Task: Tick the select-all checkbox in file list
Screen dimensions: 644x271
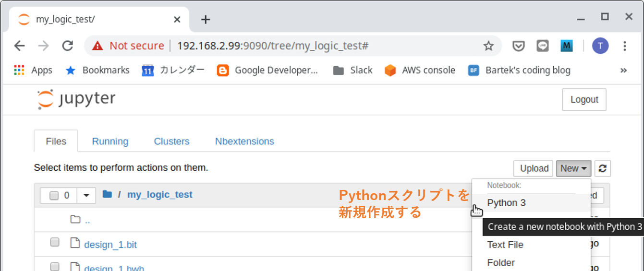Action: tap(54, 195)
